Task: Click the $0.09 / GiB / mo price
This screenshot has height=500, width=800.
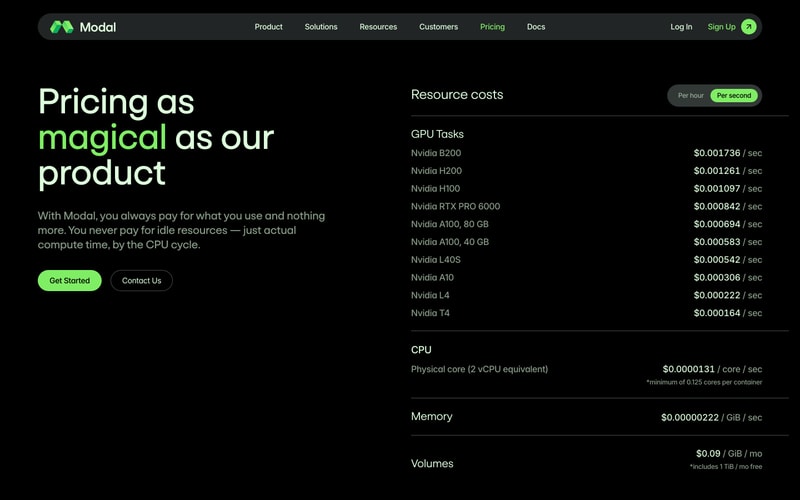Action: click(729, 454)
